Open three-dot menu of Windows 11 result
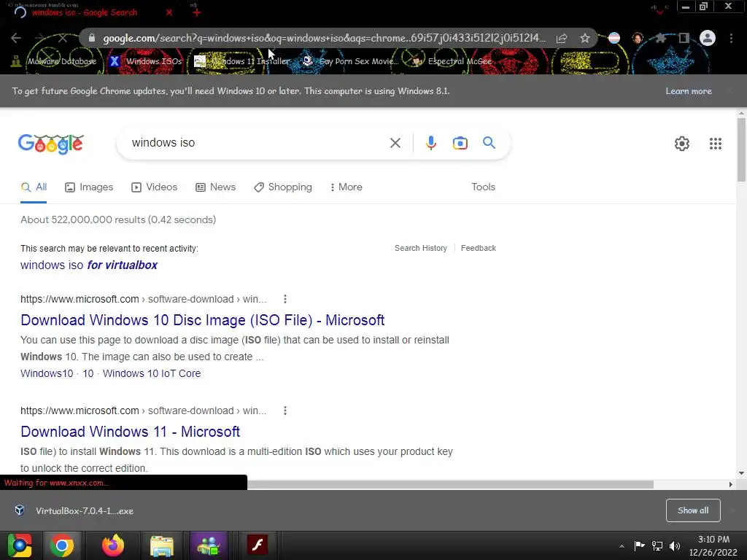The image size is (747, 560). click(x=285, y=411)
